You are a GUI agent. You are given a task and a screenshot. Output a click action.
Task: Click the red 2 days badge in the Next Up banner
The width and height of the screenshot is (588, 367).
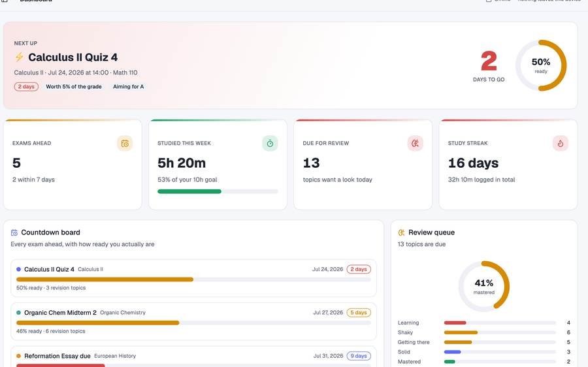coord(26,87)
